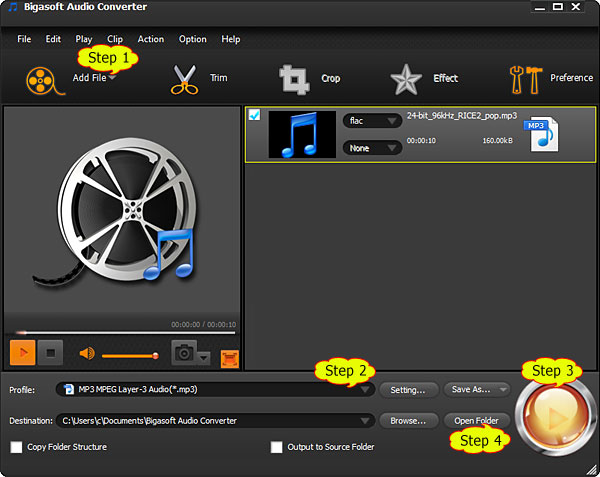Image resolution: width=600 pixels, height=477 pixels.
Task: Uncheck the 24-bit_96kHz_RICE2_pop.mp3 file checkbox
Action: tap(254, 115)
